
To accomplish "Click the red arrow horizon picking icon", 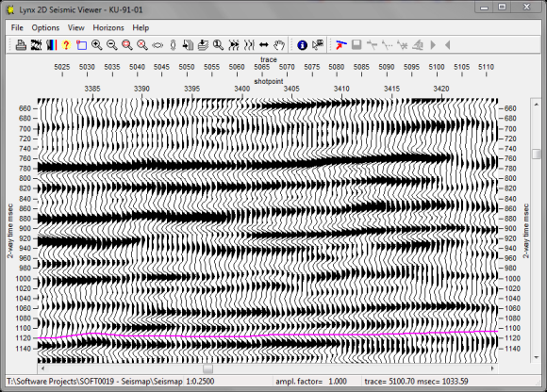I will coord(340,45).
